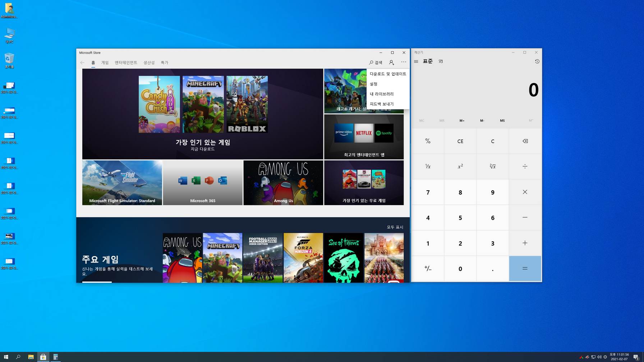Click the number 8 key
644x362 pixels.
click(x=460, y=192)
